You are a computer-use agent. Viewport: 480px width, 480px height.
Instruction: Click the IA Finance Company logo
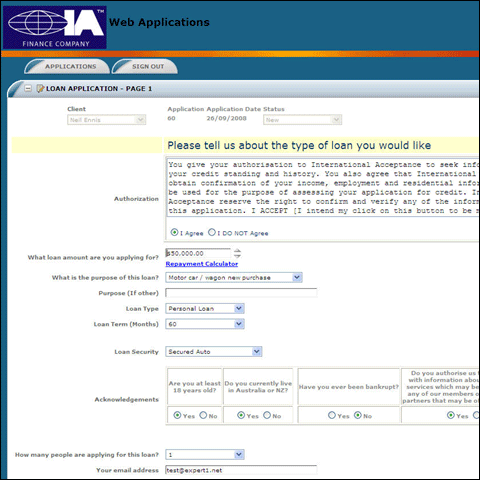click(55, 27)
